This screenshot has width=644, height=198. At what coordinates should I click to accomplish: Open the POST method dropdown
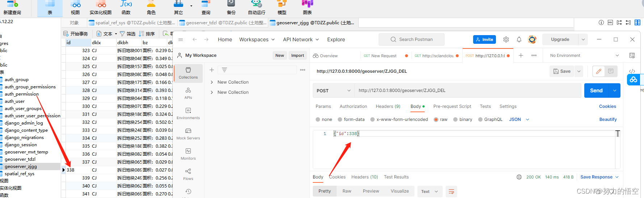(333, 90)
